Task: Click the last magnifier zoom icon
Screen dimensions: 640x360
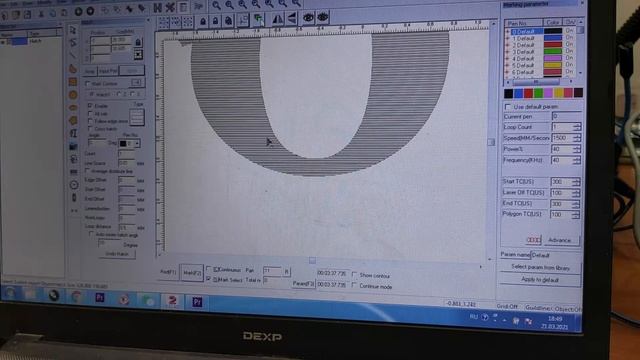Action: pyautogui.click(x=297, y=3)
